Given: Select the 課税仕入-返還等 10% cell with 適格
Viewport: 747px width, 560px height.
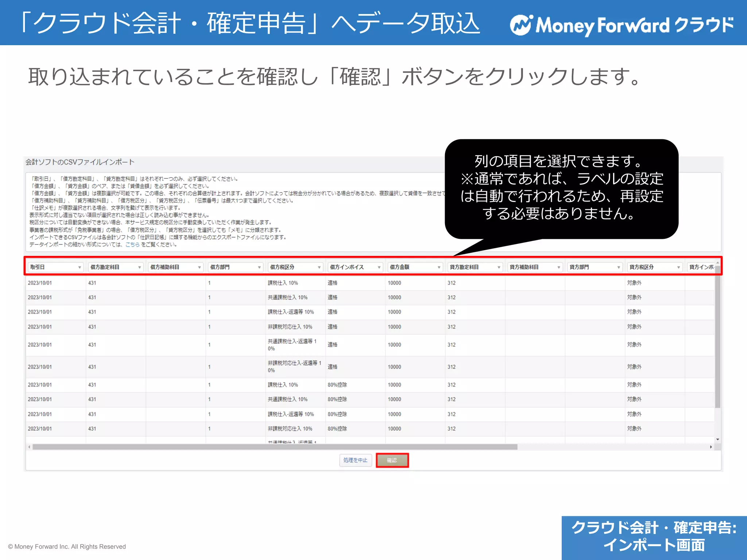Looking at the screenshot, I should pyautogui.click(x=295, y=312).
